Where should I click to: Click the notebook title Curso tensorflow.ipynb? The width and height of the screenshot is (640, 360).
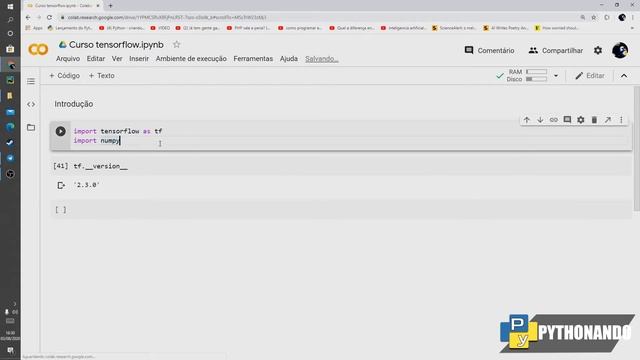coord(116,44)
